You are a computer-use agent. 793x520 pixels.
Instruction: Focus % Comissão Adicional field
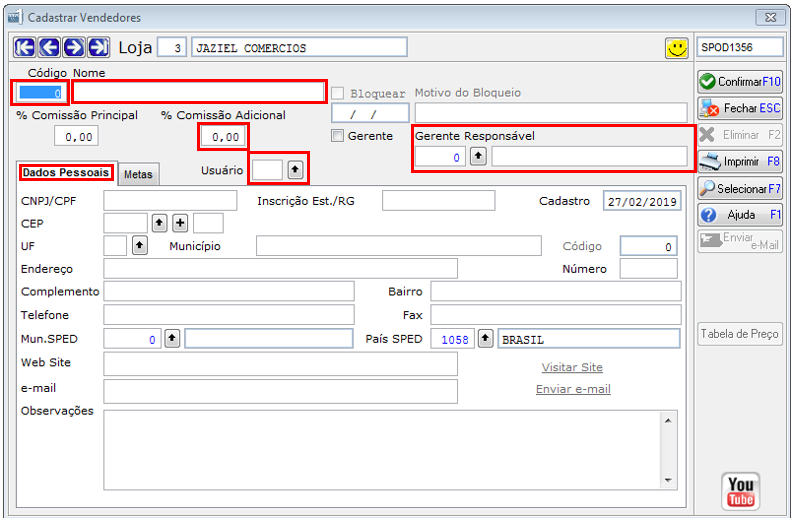pos(223,137)
